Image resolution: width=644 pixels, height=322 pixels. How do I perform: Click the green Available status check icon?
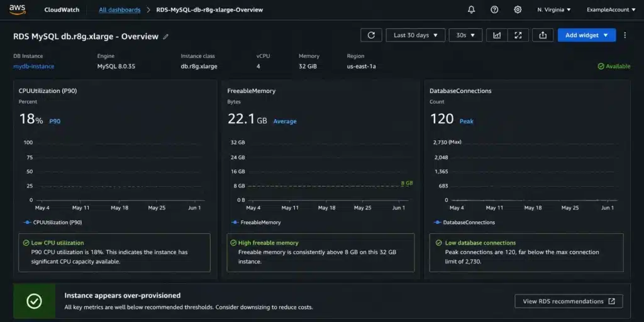(601, 66)
